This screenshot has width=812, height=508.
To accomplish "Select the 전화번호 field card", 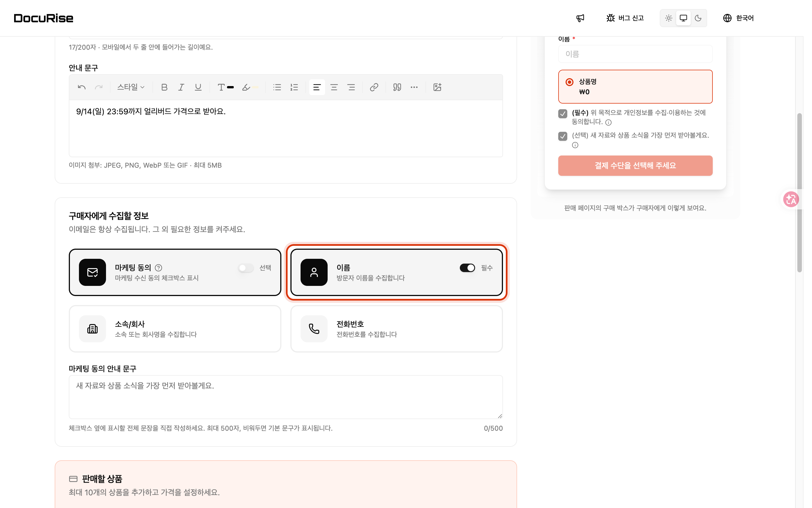I will point(397,329).
